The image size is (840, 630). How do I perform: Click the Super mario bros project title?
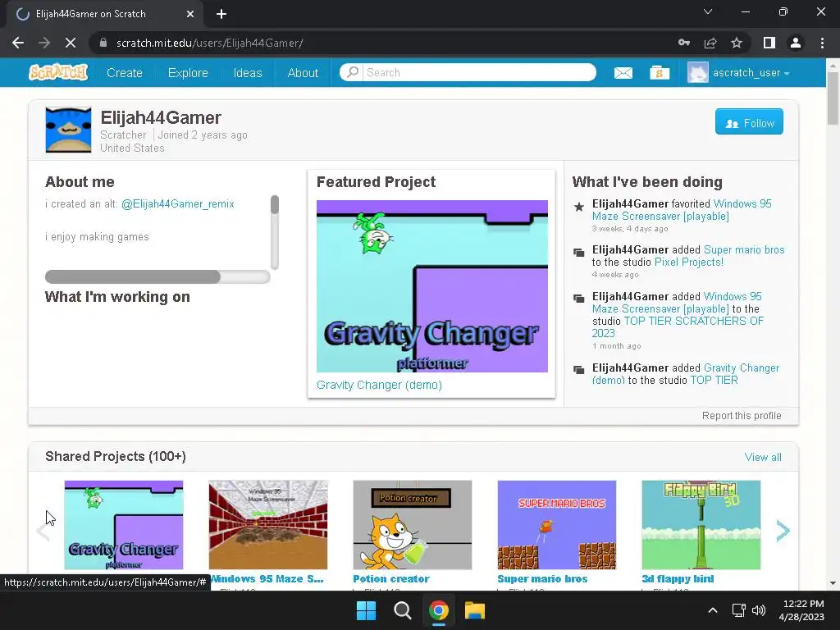point(542,579)
